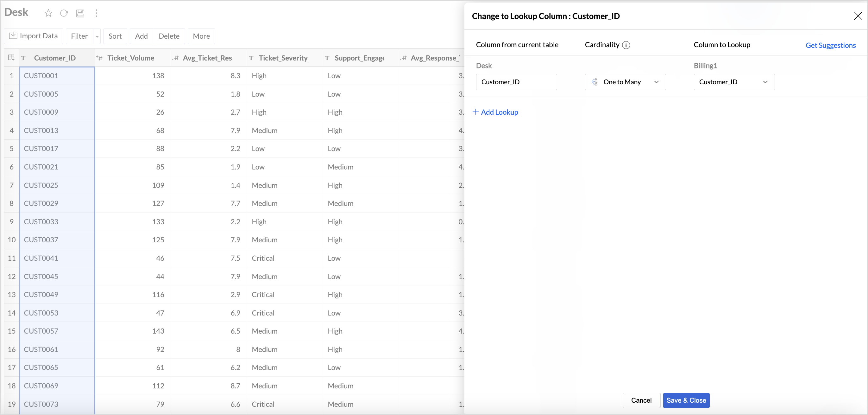Click the Get Suggestions link
Viewport: 868px width, 415px height.
830,45
